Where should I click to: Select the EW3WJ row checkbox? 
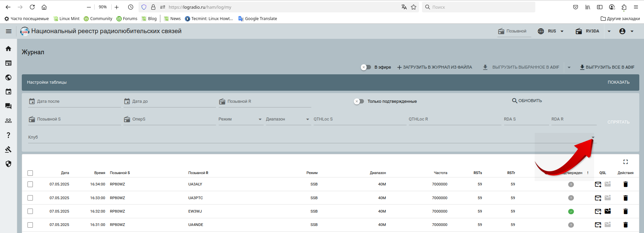(x=30, y=211)
